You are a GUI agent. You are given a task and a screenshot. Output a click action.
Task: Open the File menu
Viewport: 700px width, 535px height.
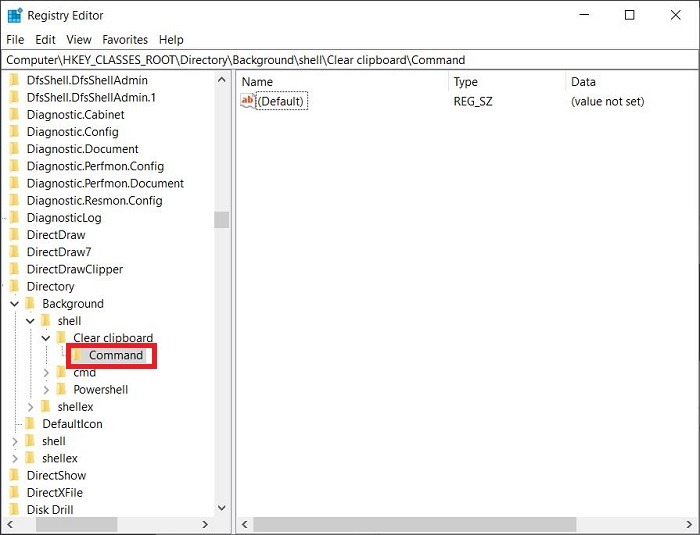click(x=15, y=39)
